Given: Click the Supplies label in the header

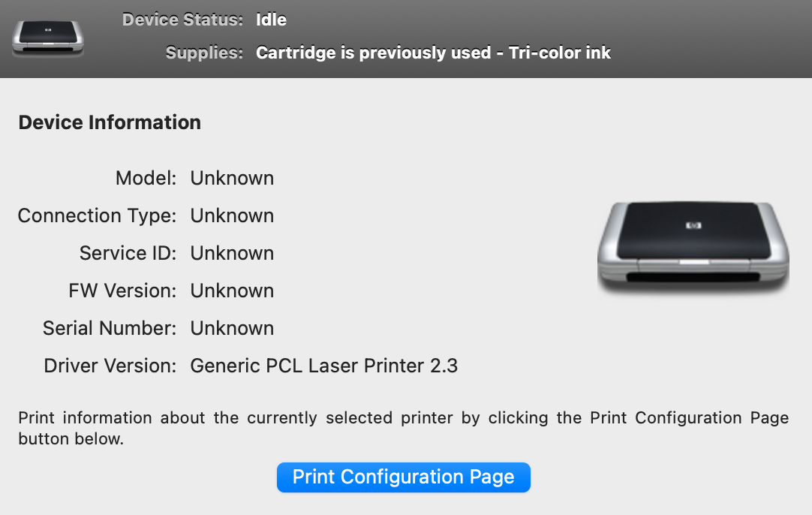Looking at the screenshot, I should point(204,53).
